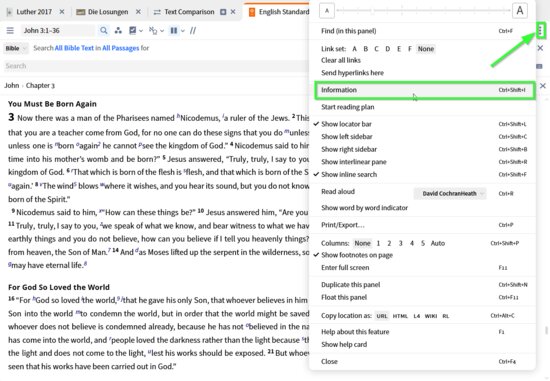Click Read aloud
The image size is (550, 381).
click(x=338, y=192)
